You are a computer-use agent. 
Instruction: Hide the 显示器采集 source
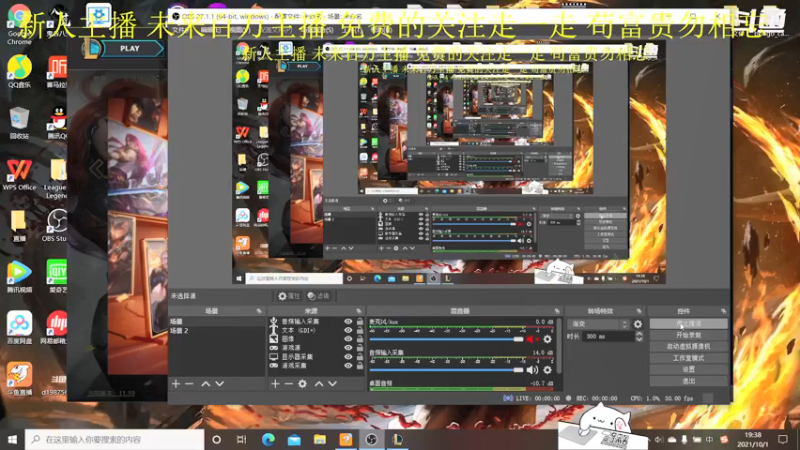(348, 357)
